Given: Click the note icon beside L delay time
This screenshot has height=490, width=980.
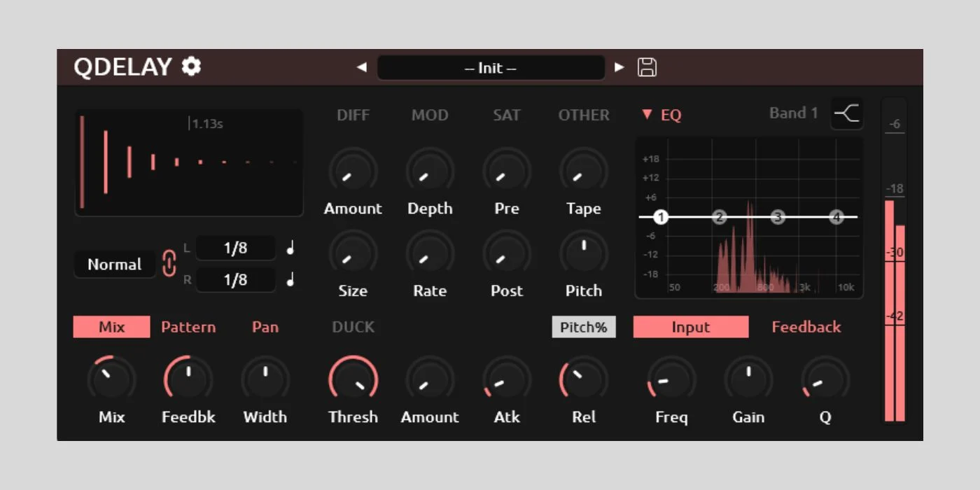Looking at the screenshot, I should click(290, 248).
